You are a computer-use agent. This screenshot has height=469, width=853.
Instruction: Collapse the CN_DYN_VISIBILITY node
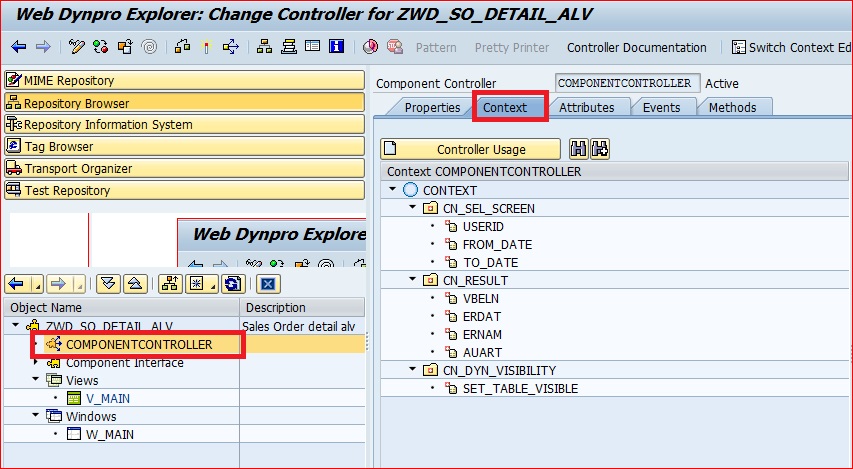pyautogui.click(x=412, y=369)
